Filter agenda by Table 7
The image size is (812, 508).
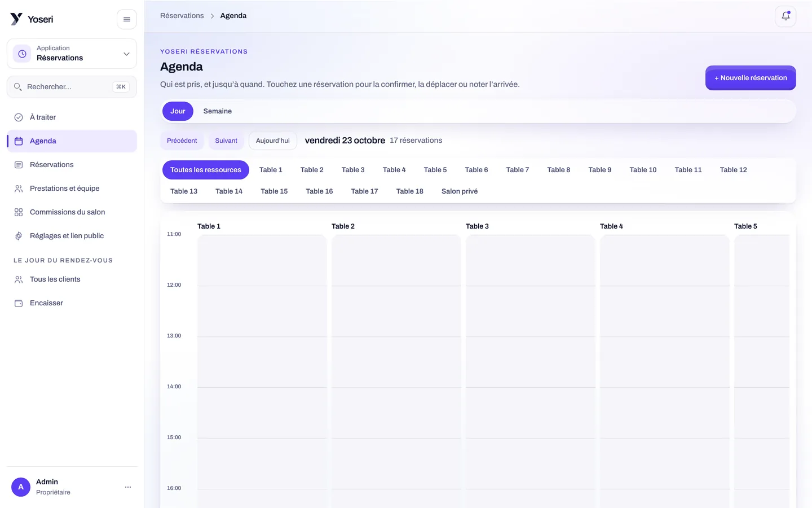pos(518,170)
